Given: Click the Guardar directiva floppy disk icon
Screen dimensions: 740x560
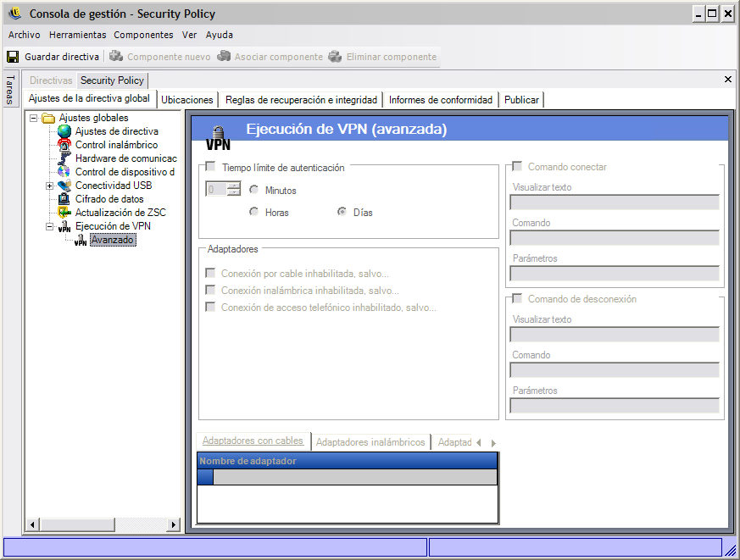Looking at the screenshot, I should click(x=13, y=57).
